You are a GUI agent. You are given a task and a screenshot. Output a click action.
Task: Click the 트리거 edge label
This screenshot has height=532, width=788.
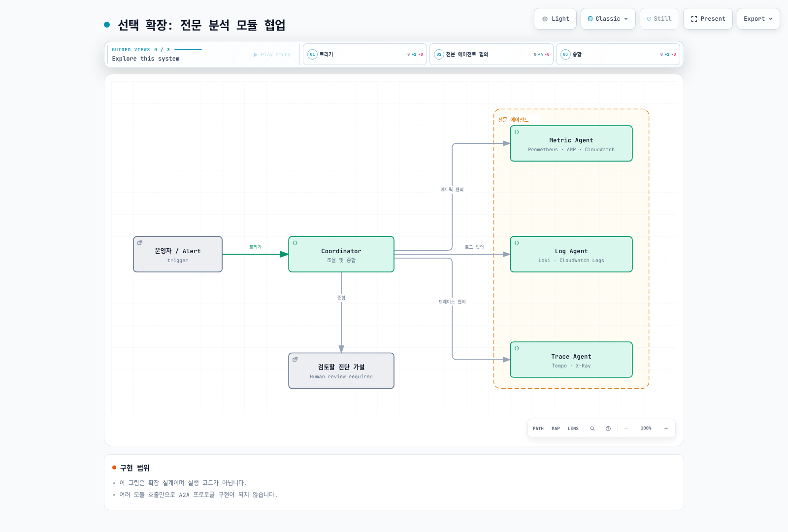[x=255, y=247]
